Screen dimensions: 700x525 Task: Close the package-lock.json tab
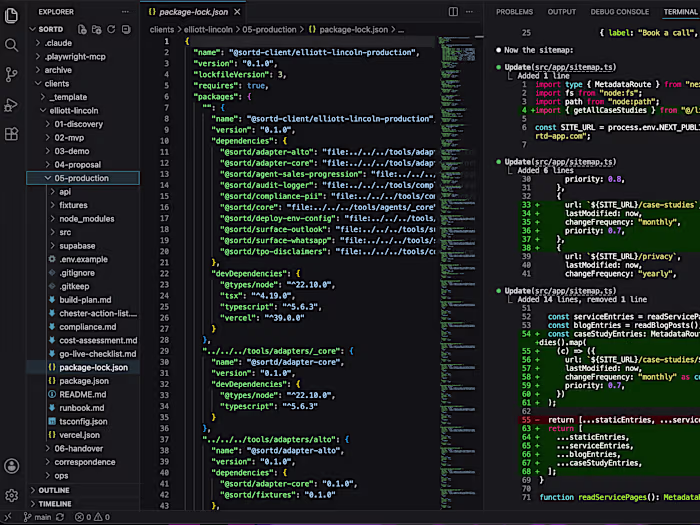point(237,12)
